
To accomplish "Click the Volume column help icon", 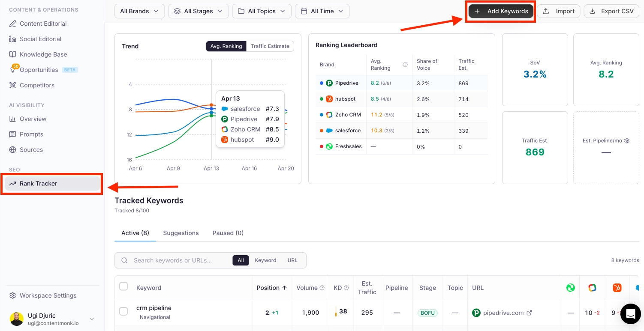I will point(322,288).
